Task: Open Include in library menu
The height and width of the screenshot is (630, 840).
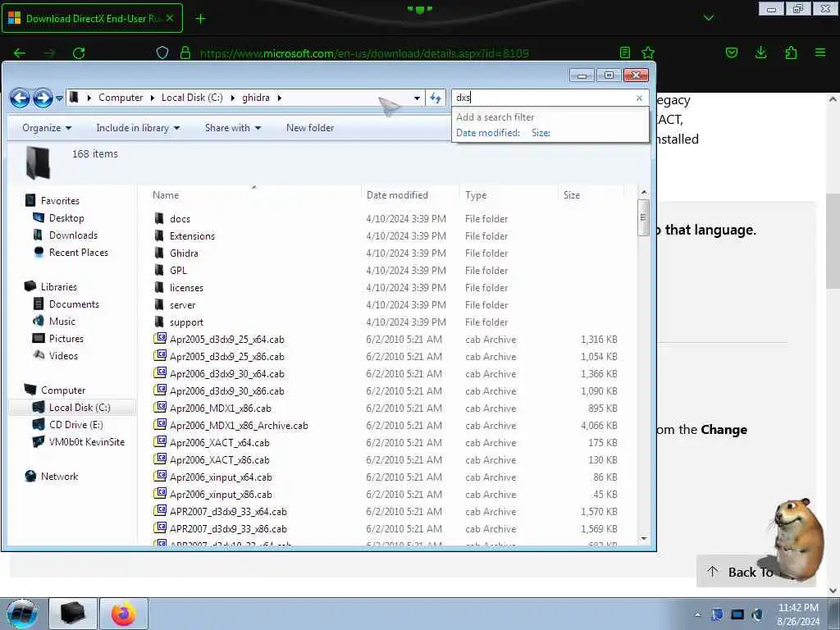Action: [138, 128]
